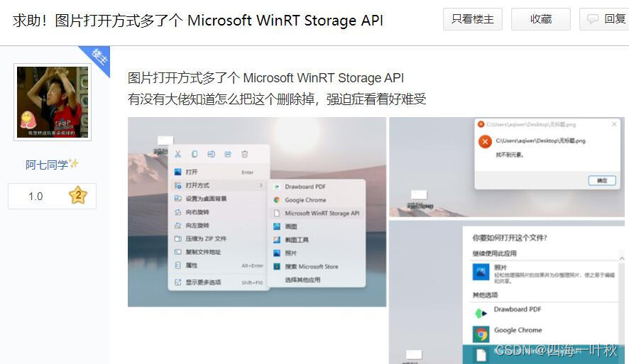Click the 1.0 level value

click(35, 197)
